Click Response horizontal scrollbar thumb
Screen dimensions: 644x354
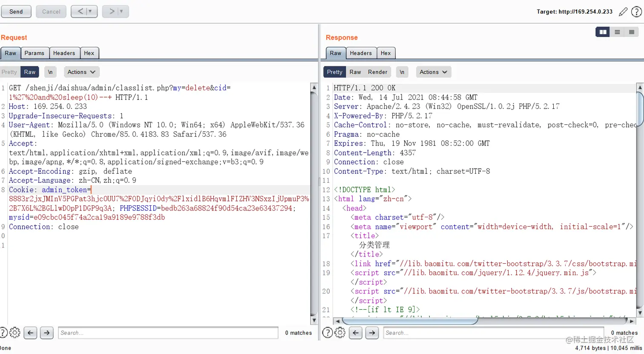tap(410, 321)
